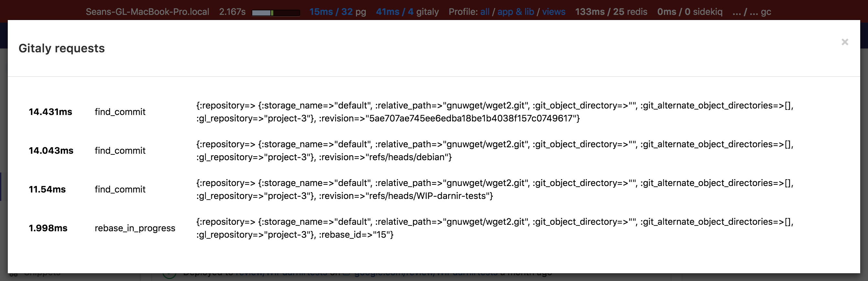Click the rebase_in_progress method name
Viewport: 868px width, 281px height.
[x=135, y=228]
